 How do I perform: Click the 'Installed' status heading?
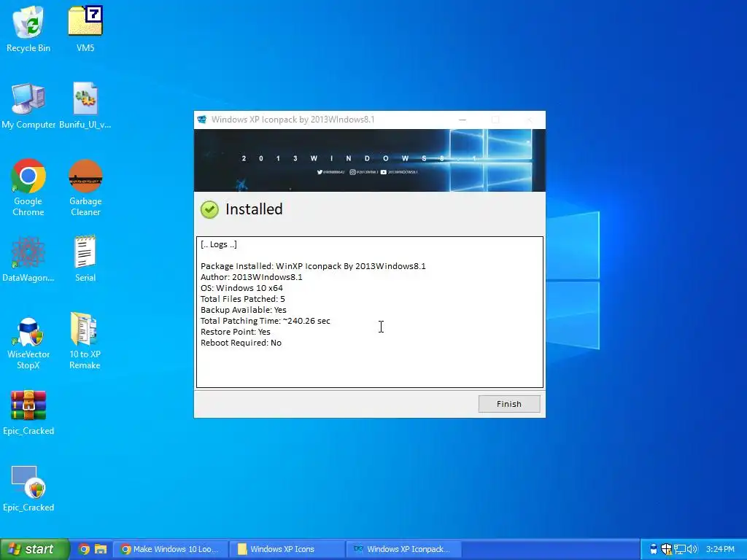(254, 209)
